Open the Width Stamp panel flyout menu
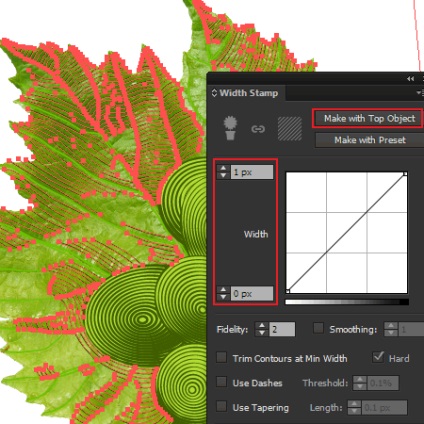 tap(420, 93)
